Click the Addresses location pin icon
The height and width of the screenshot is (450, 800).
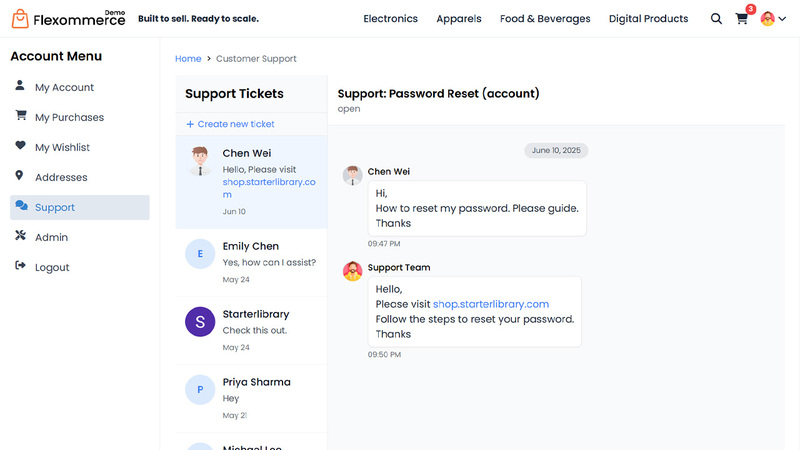point(19,176)
